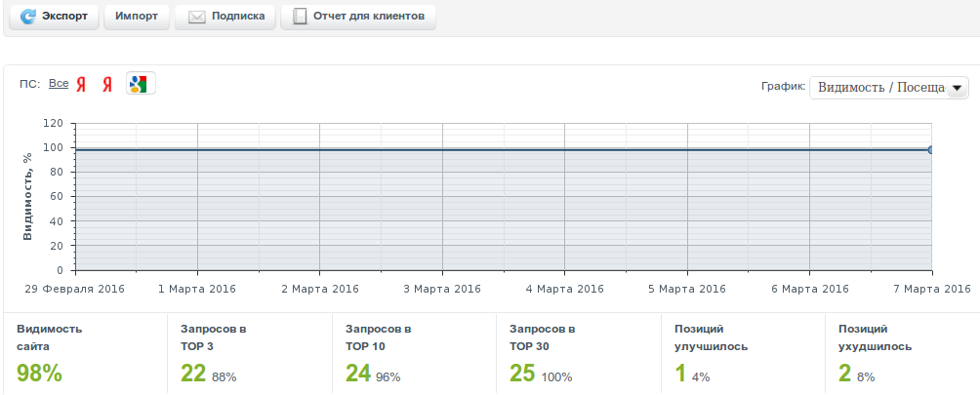Click the visibility line on the chart

click(488, 150)
